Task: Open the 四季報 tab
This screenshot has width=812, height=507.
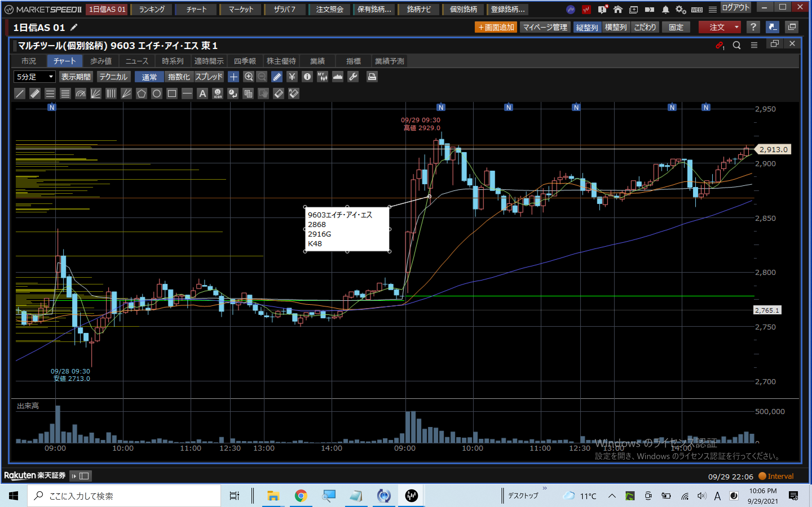Action: point(245,61)
